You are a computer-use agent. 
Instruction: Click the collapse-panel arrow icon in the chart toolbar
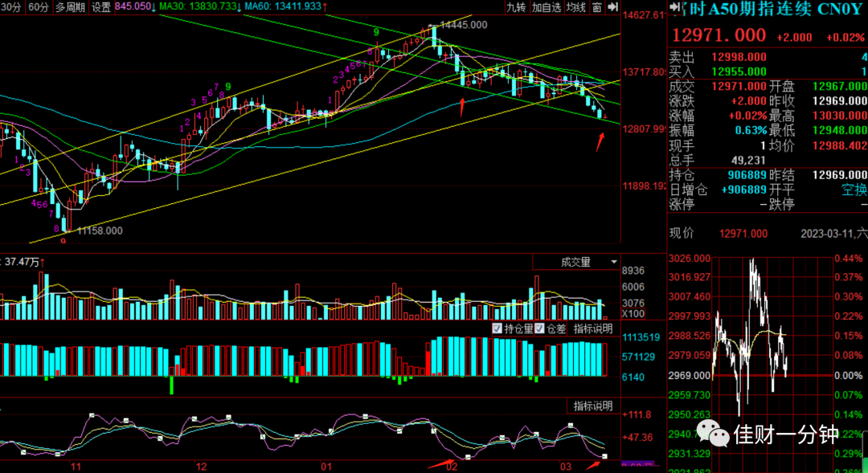pyautogui.click(x=612, y=6)
